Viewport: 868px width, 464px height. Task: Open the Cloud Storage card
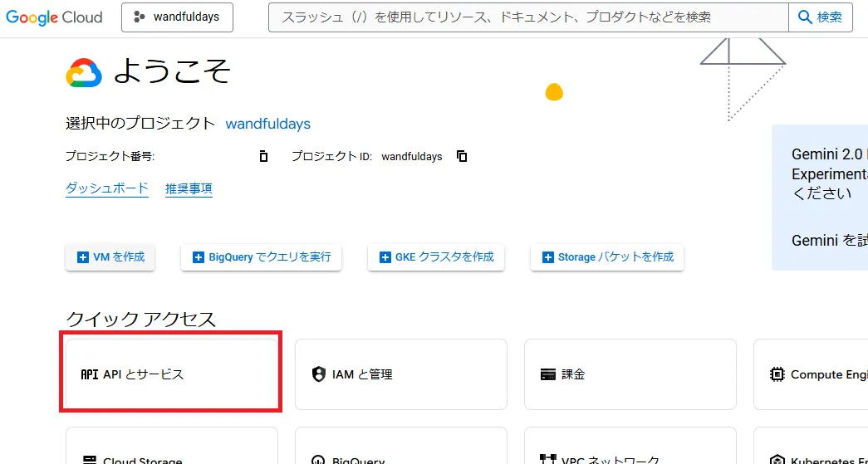coord(172,446)
